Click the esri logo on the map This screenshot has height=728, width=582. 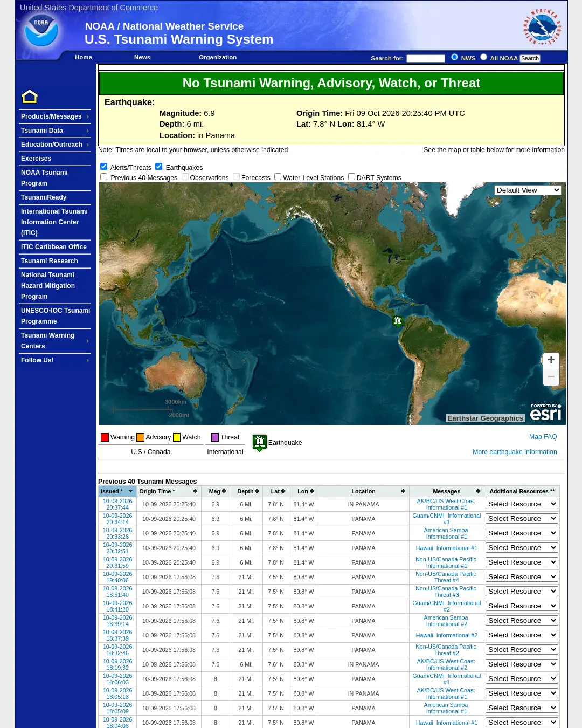coord(545,413)
